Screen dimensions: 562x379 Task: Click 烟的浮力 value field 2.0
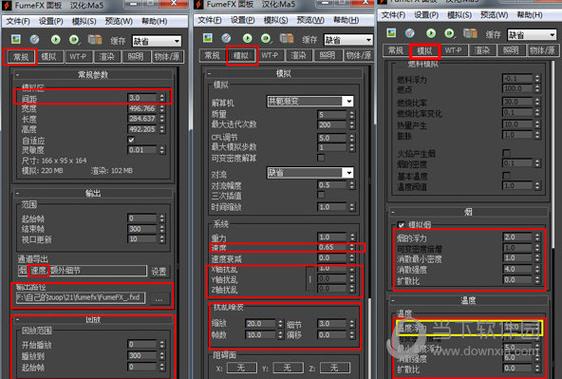518,237
